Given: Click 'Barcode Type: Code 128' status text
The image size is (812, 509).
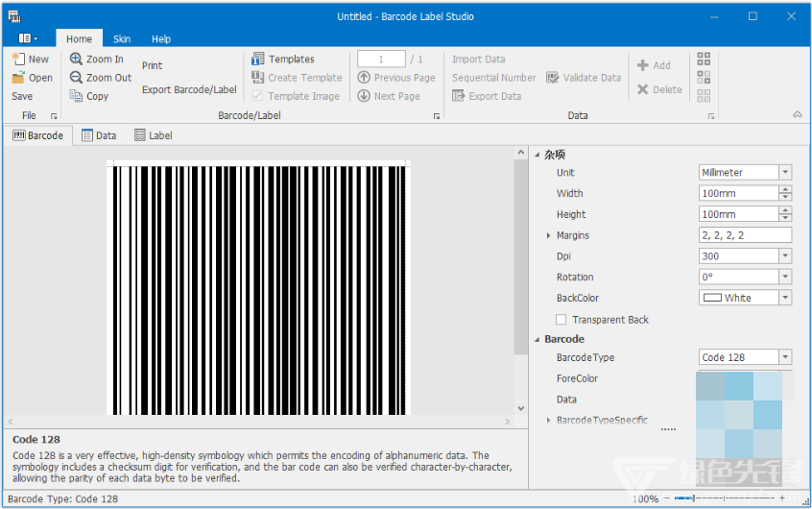Looking at the screenshot, I should point(62,498).
